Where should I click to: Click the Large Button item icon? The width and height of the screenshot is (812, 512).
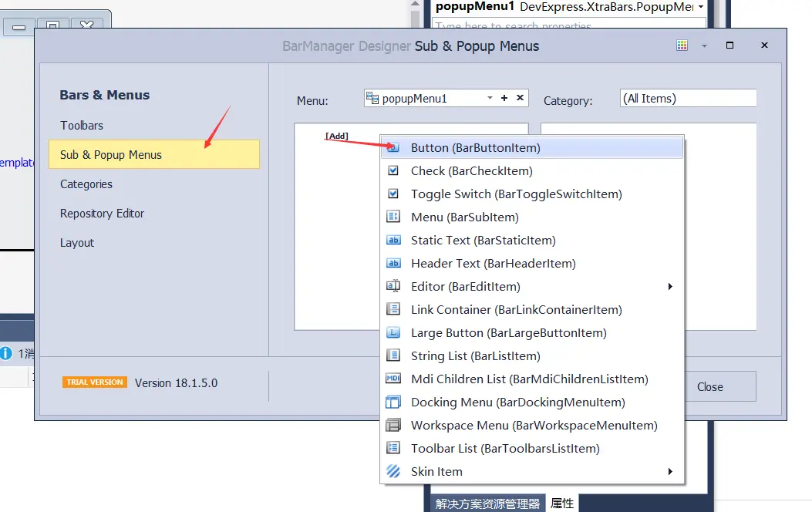[x=393, y=333]
